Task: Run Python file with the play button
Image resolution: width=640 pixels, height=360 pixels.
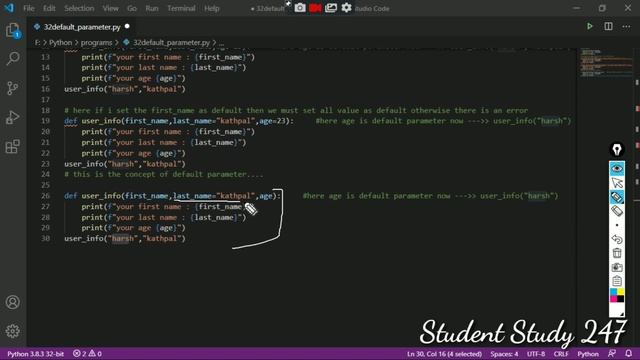Action: (590, 27)
